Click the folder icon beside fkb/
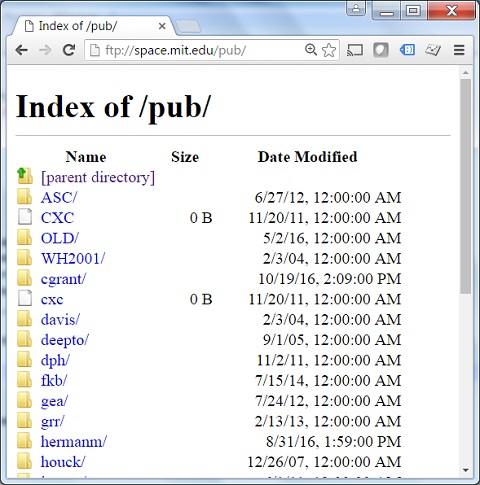This screenshot has width=480, height=485. tap(25, 379)
